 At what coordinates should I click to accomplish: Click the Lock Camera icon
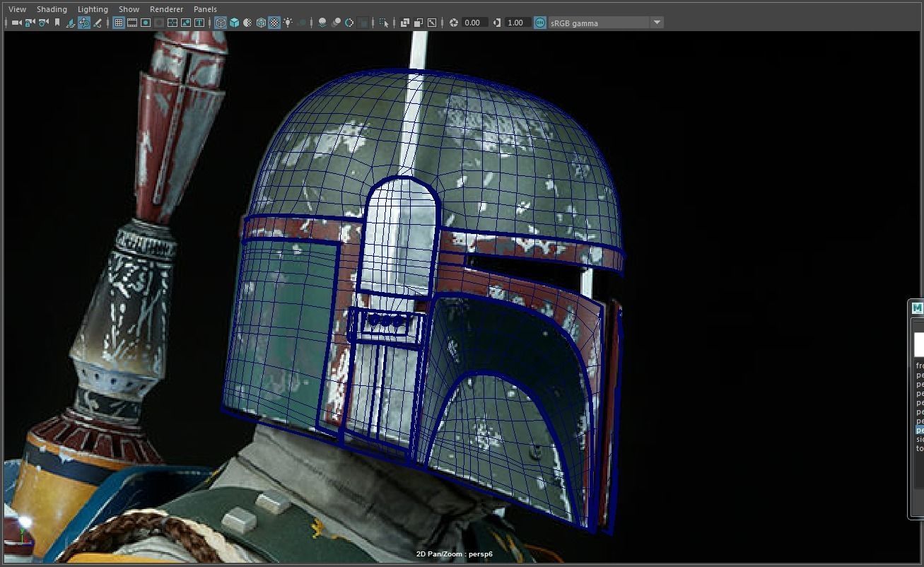(x=30, y=23)
